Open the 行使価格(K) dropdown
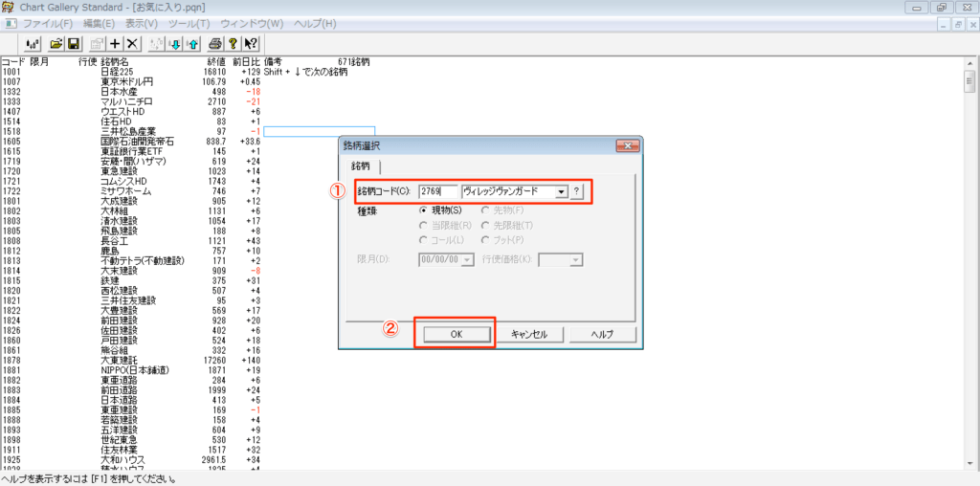The image size is (980, 486). tap(576, 260)
